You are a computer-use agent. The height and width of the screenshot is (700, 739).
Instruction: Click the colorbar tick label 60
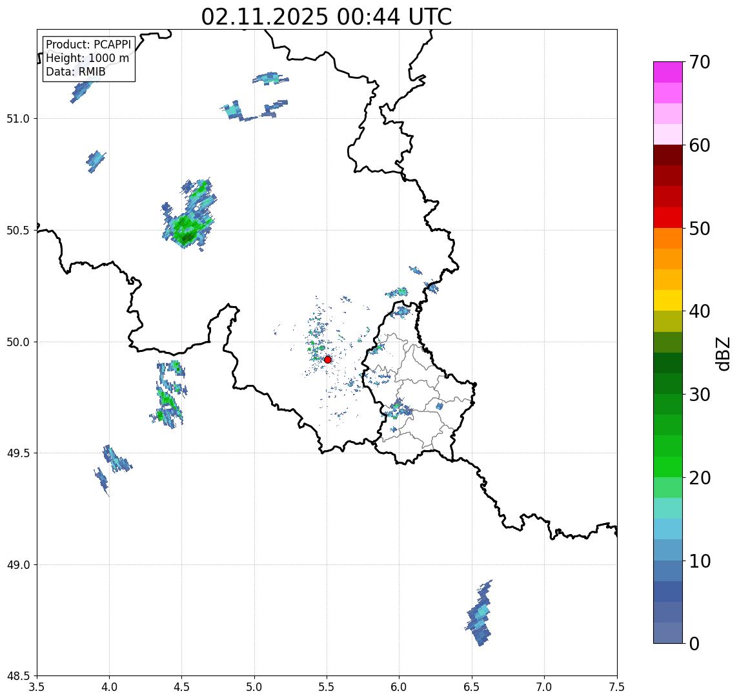click(x=700, y=146)
